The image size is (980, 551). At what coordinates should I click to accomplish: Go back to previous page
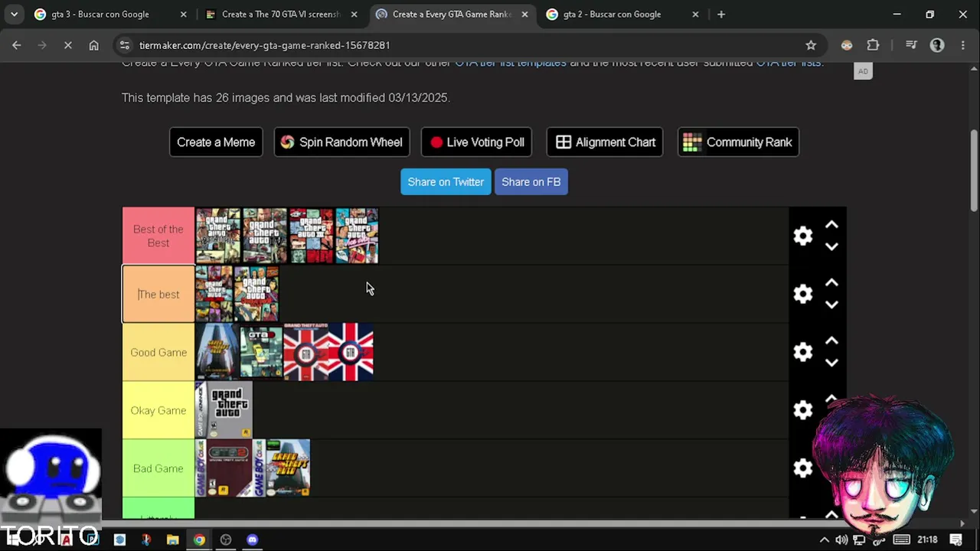[x=17, y=45]
